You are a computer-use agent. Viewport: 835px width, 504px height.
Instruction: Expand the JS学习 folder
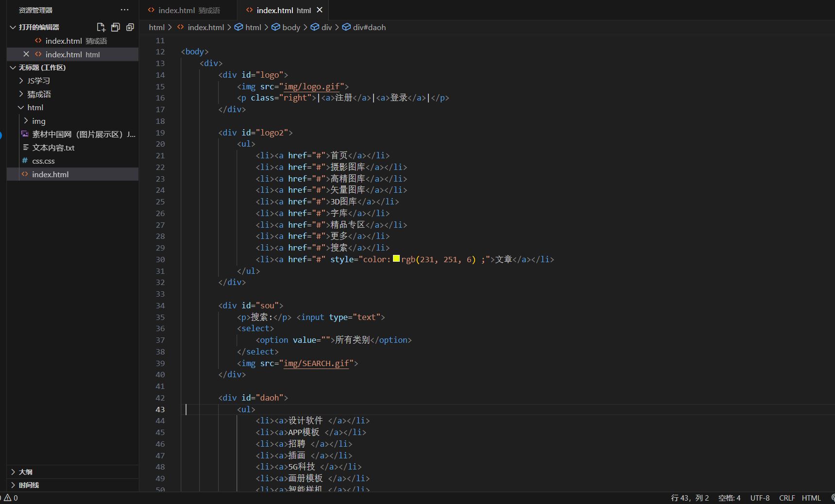click(x=21, y=81)
